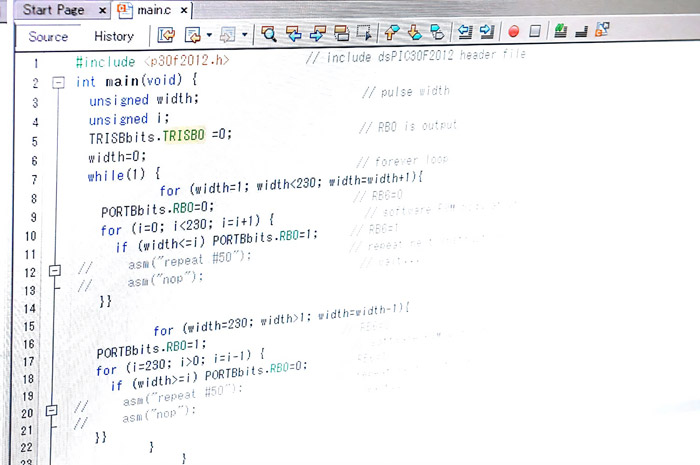
Task: Toggle rectangular selection mode
Action: tap(366, 33)
